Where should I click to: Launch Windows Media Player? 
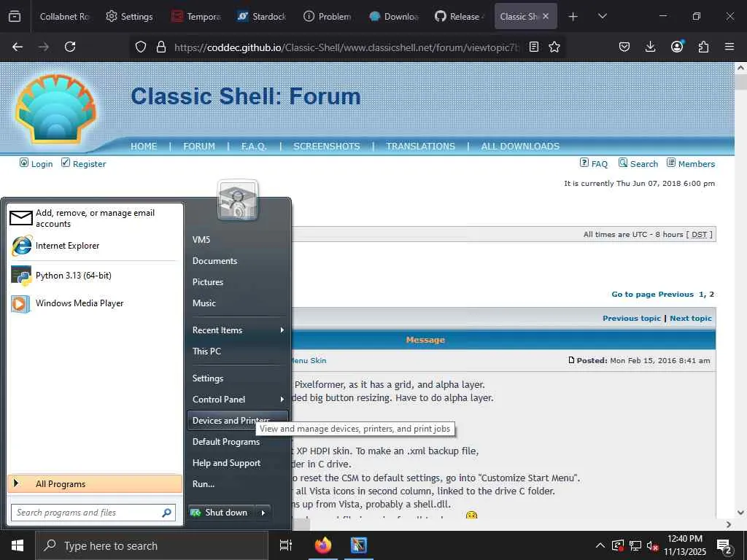click(x=96, y=303)
